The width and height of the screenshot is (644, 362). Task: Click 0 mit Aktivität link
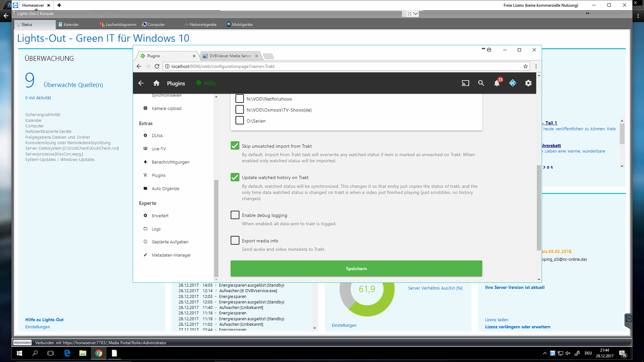pos(38,98)
